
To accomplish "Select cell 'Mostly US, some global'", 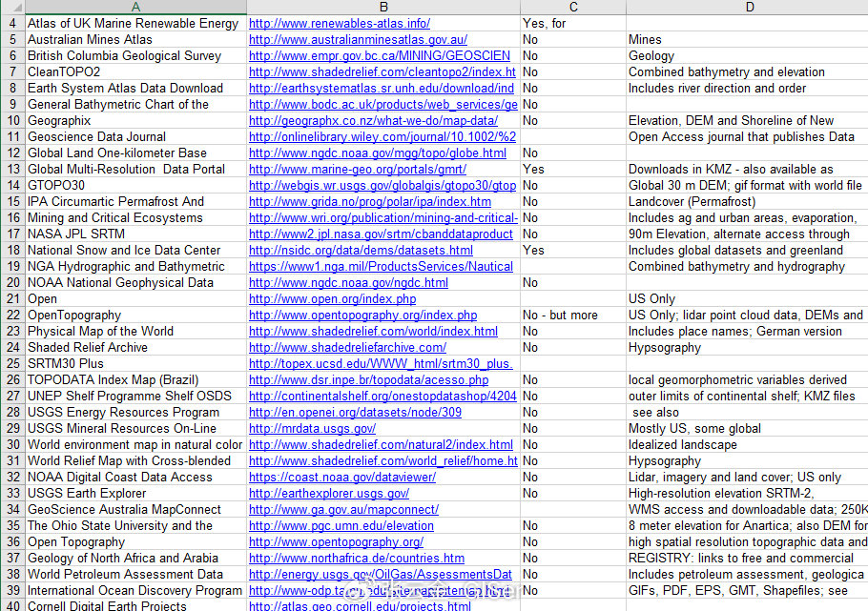I will tap(747, 428).
